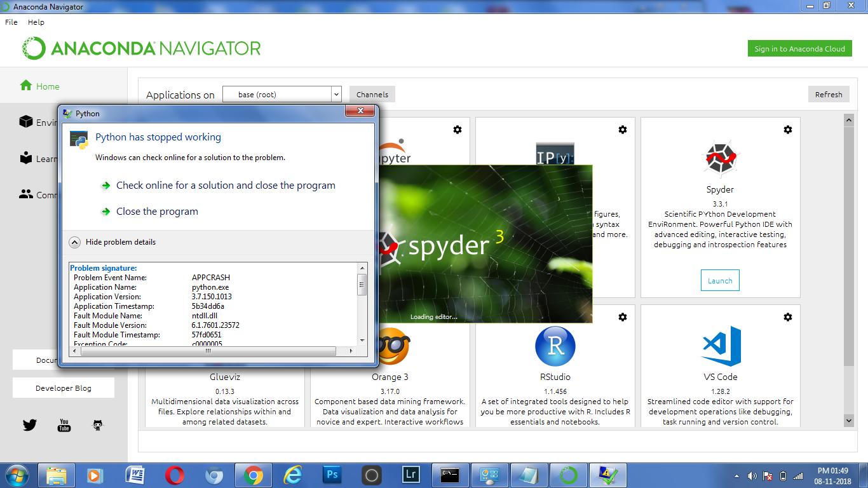Launch Spyder from its tile

click(x=720, y=280)
